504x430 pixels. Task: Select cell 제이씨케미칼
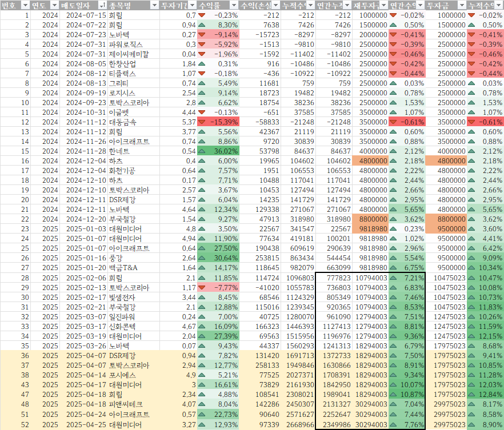[133, 54]
